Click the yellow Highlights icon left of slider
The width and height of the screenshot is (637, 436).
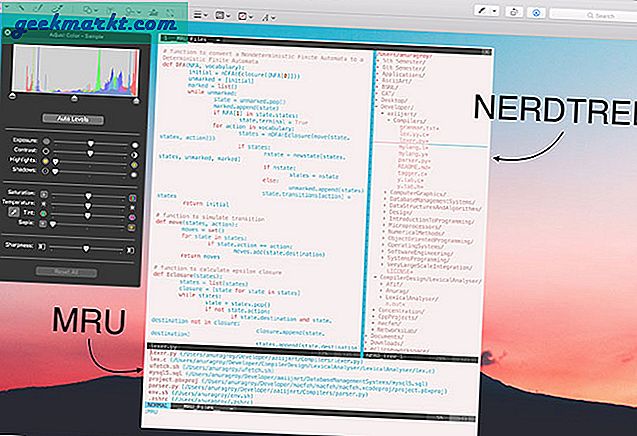click(x=46, y=161)
